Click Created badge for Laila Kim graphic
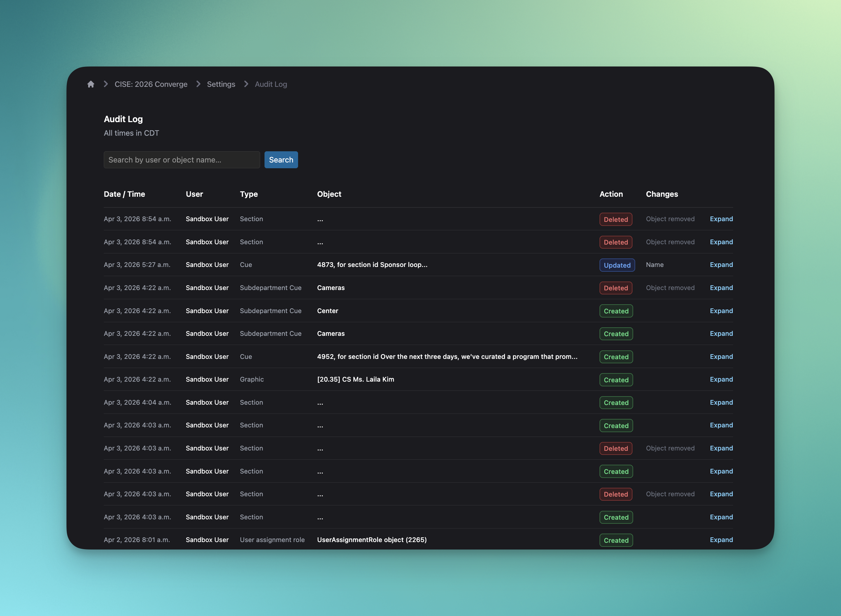The width and height of the screenshot is (841, 616). 616,380
